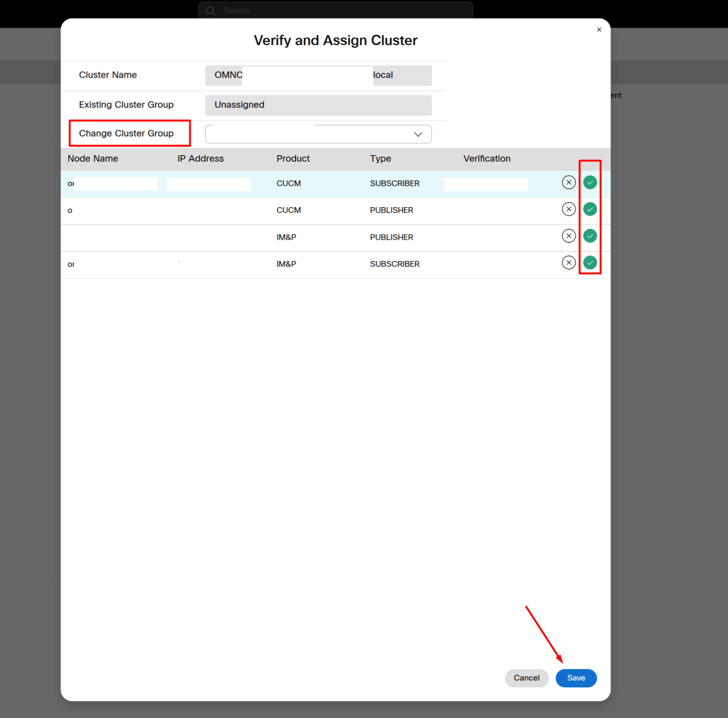Click the IP Address column header
This screenshot has height=718, width=728.
point(201,159)
